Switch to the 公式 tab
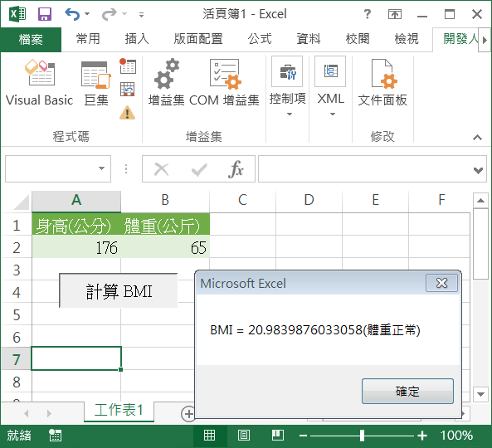 pyautogui.click(x=260, y=39)
